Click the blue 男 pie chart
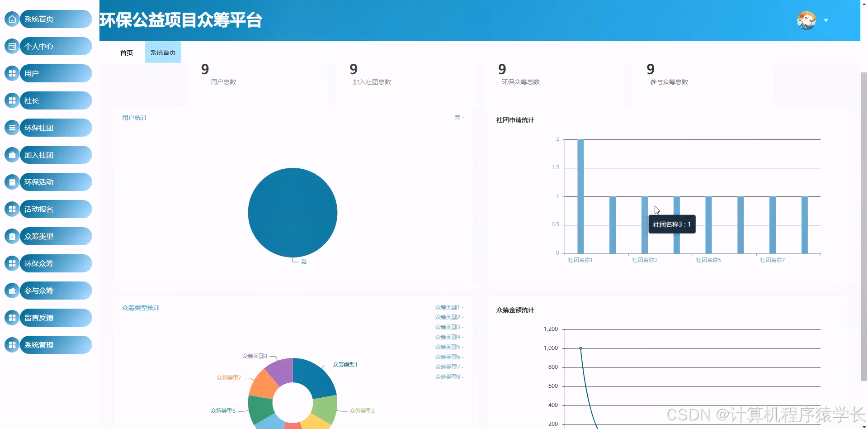This screenshot has height=429, width=868. pos(292,213)
